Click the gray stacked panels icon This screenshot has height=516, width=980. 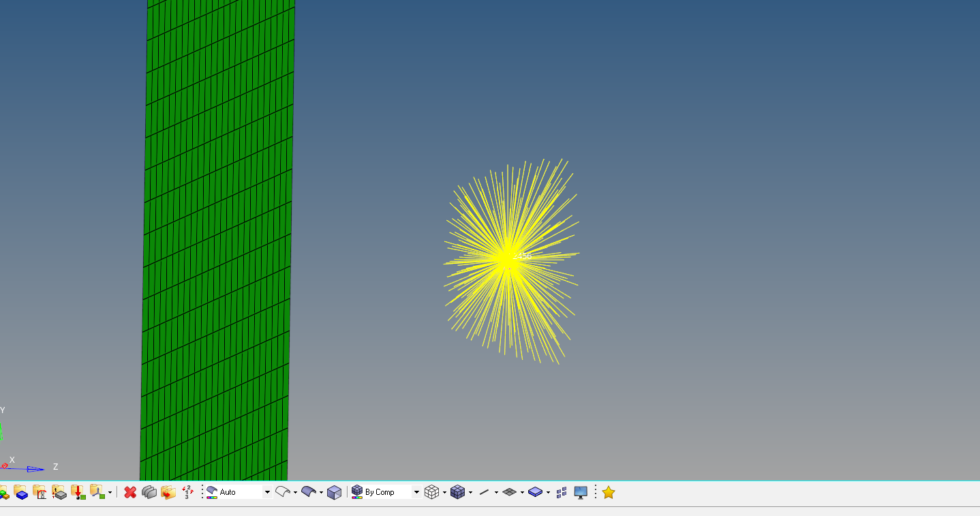(149, 492)
